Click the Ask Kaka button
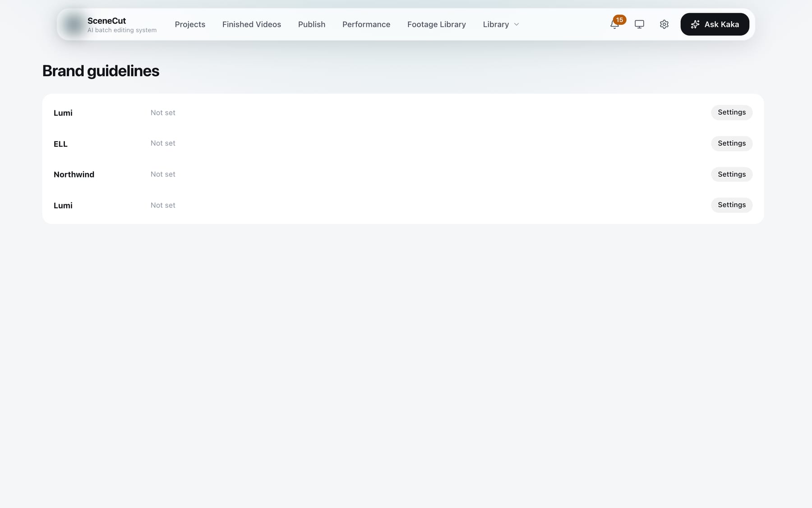 point(715,24)
